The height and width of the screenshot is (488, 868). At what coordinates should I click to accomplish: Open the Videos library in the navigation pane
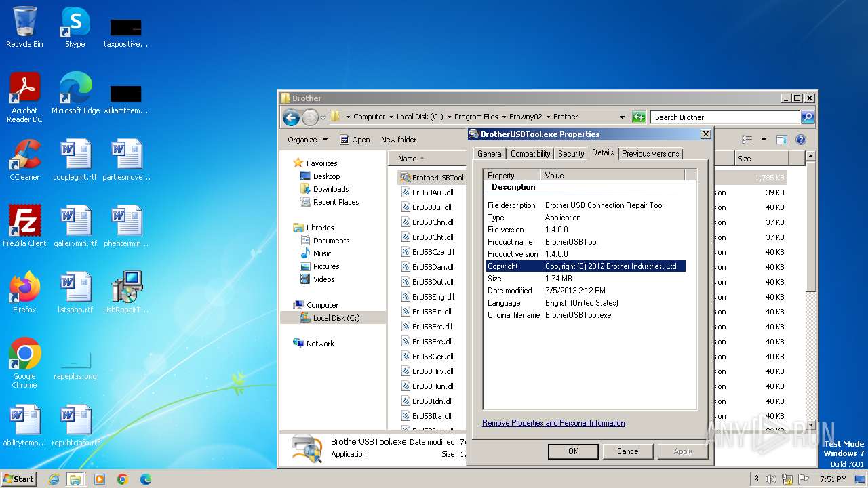323,279
